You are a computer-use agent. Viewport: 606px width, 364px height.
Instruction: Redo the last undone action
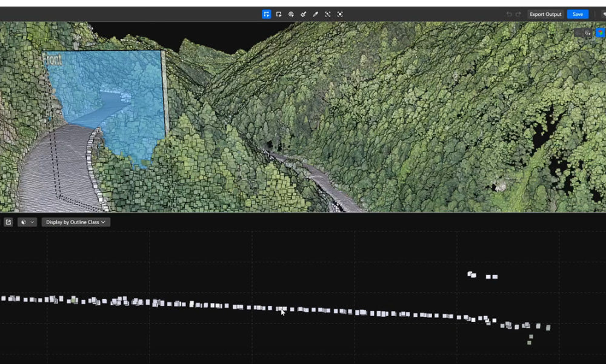coord(518,14)
